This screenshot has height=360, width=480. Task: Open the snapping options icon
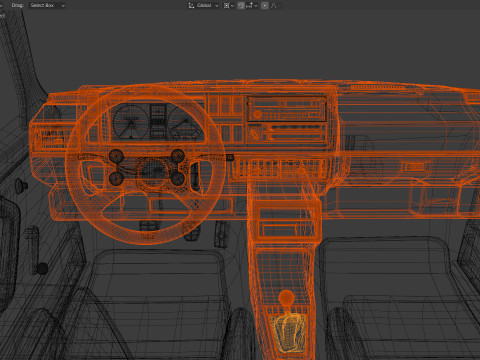(x=250, y=5)
